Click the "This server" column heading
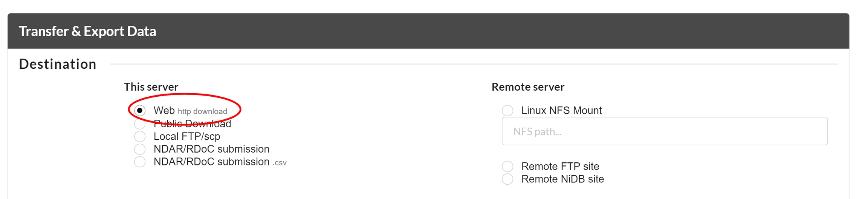The image size is (868, 199). pos(151,87)
